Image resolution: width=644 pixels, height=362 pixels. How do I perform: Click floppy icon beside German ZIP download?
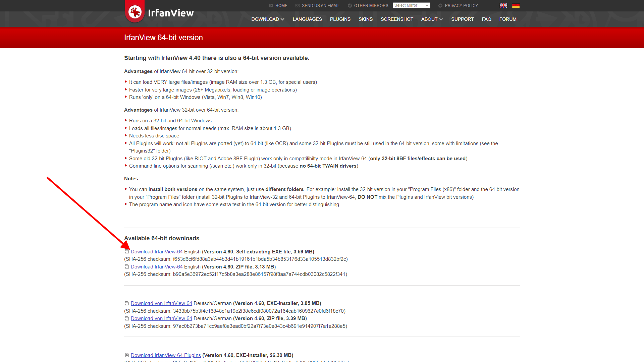[x=127, y=318]
